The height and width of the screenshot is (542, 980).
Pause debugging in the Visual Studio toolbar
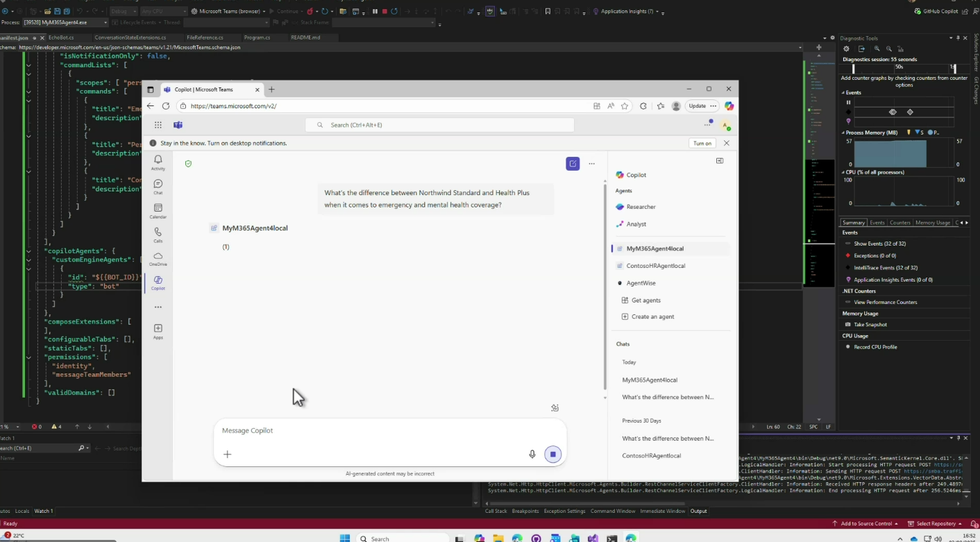click(x=375, y=11)
